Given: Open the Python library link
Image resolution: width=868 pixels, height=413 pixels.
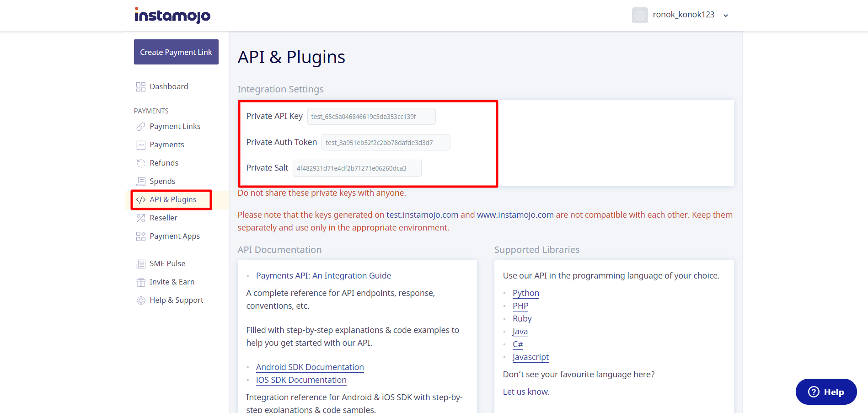Looking at the screenshot, I should [x=525, y=293].
